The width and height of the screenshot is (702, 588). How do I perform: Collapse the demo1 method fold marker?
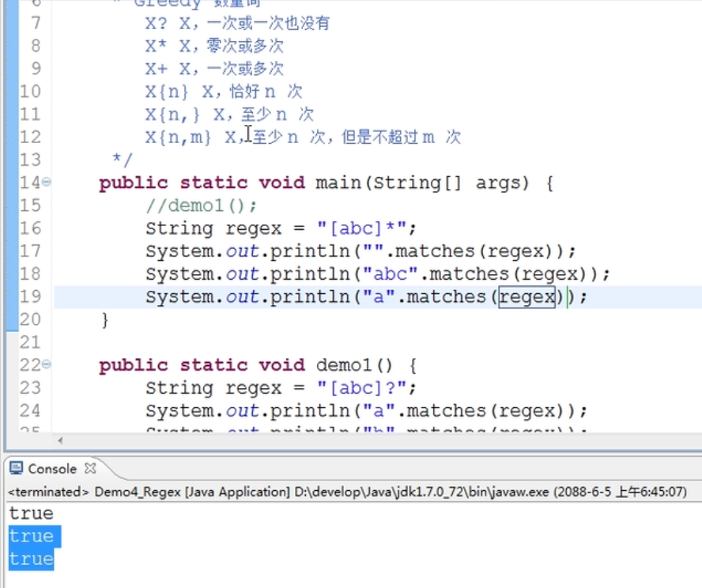click(46, 365)
